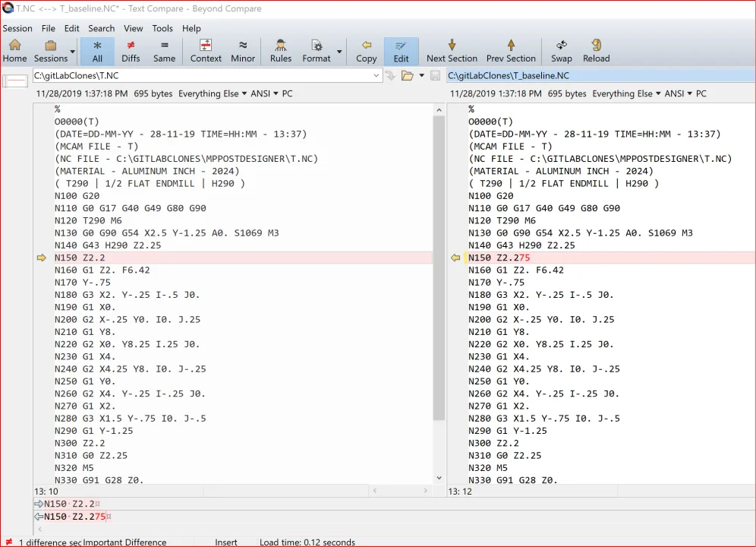This screenshot has width=756, height=547.
Task: Go to Prev Section arrow
Action: click(511, 51)
